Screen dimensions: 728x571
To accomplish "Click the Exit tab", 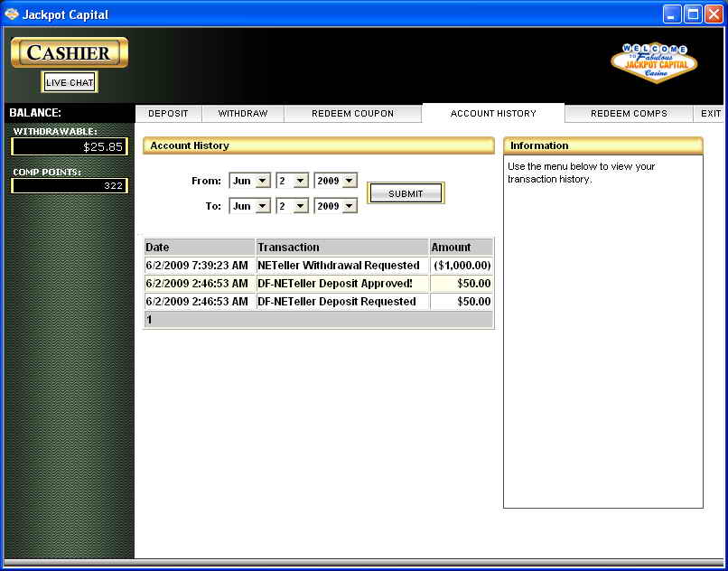I will (711, 113).
